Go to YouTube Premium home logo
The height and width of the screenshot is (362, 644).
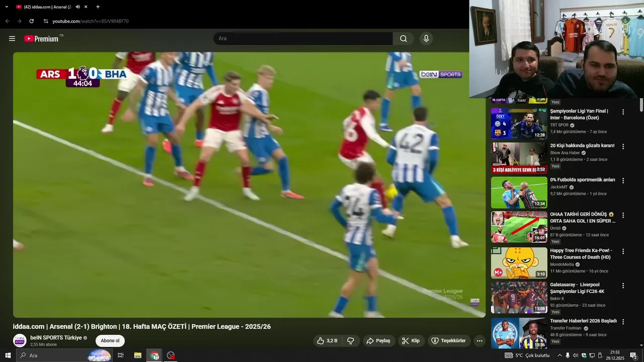[41, 39]
